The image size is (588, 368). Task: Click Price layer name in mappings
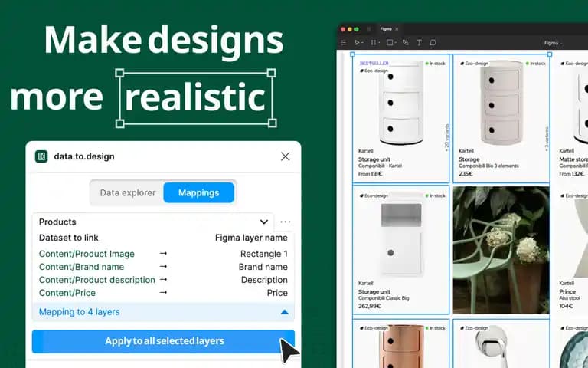(277, 293)
